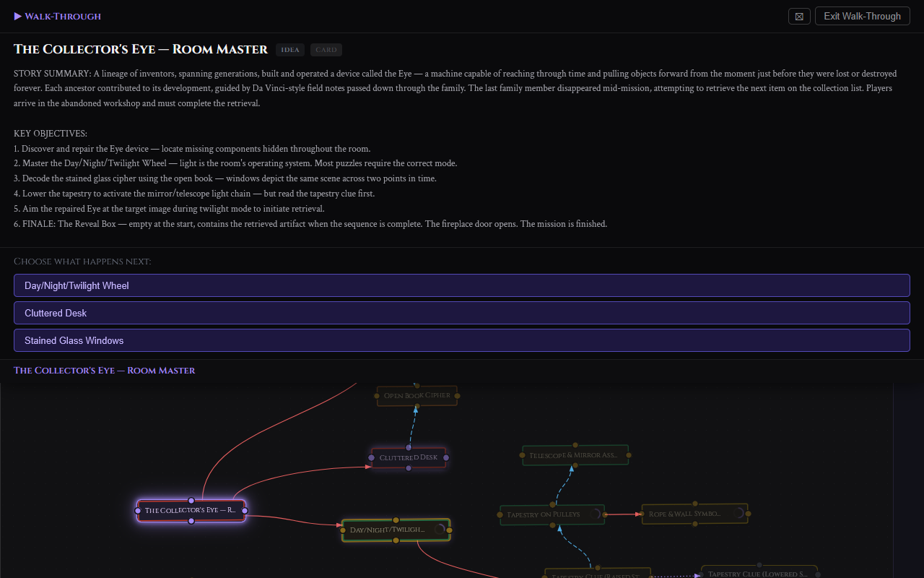Select the Tapestry Clue (Raised) node
The width and height of the screenshot is (924, 578).
tap(598, 574)
